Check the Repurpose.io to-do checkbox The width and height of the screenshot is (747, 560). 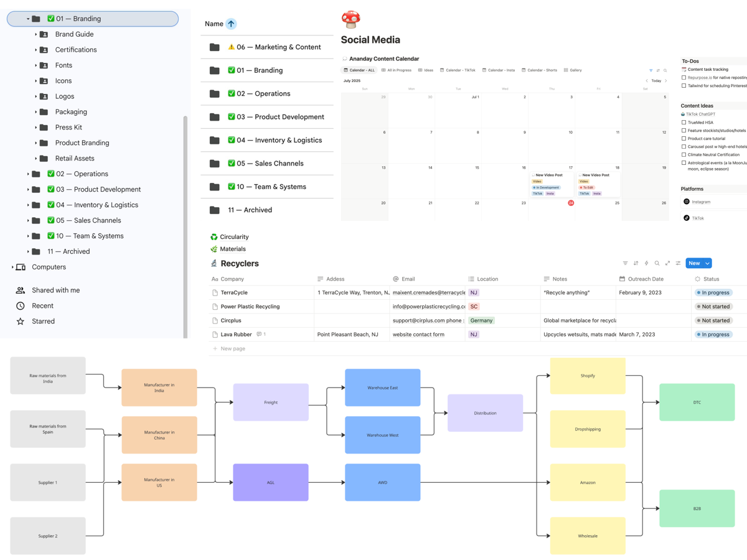[684, 78]
